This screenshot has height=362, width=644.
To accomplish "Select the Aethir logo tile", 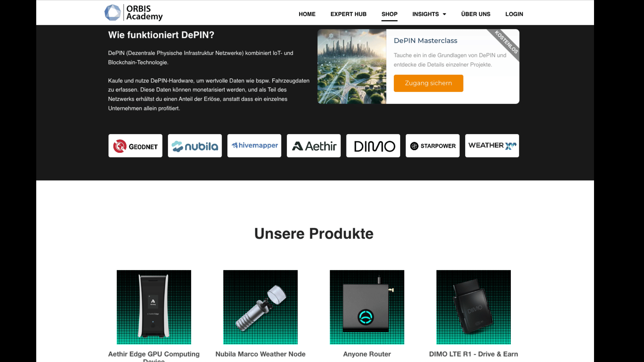I will pyautogui.click(x=314, y=146).
